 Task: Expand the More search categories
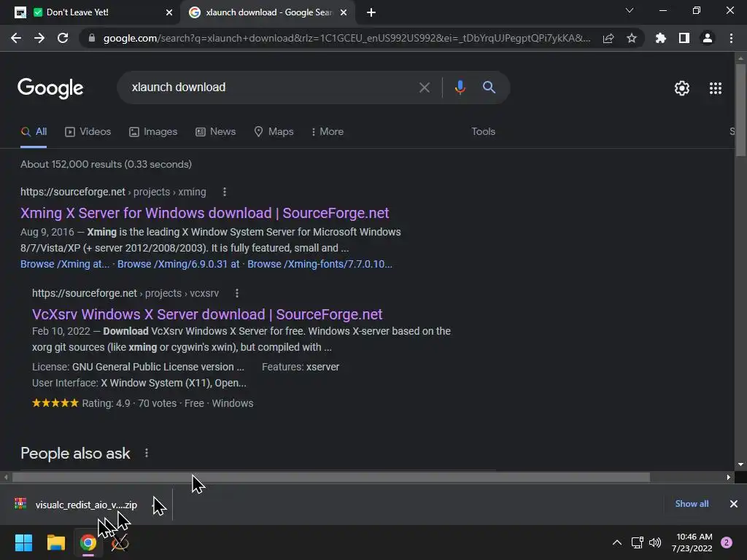tap(328, 132)
